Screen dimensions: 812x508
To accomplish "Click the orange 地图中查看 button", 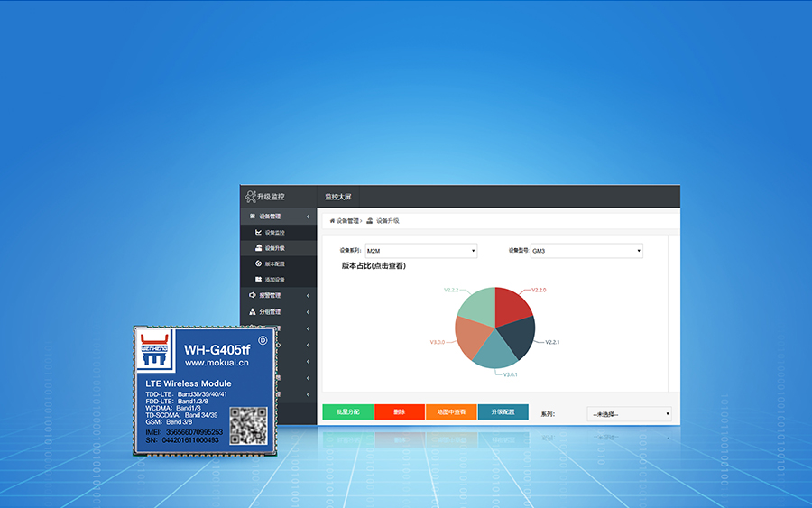I will (451, 412).
